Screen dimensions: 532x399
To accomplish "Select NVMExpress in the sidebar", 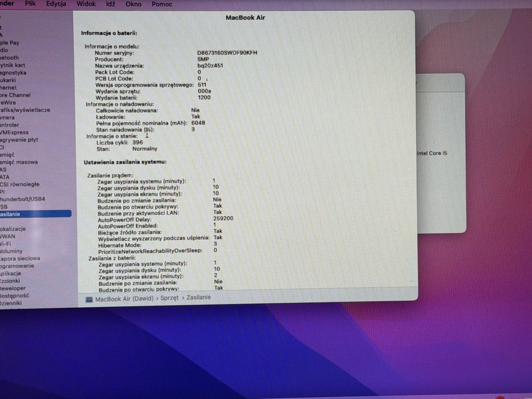I will coord(14,132).
